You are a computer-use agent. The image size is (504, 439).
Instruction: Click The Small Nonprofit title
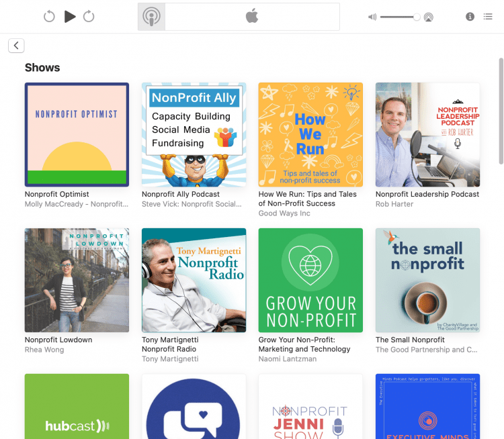tap(410, 340)
